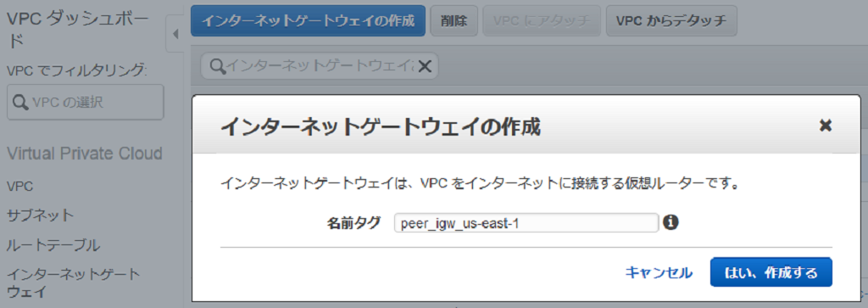Click VPC にアタッチ button
The height and width of the screenshot is (308, 868).
click(x=542, y=21)
